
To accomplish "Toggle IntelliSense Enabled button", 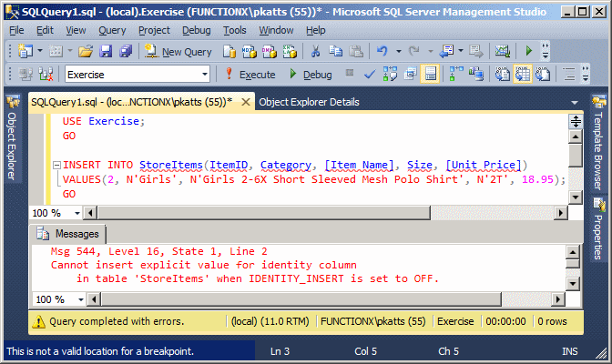I will (431, 74).
